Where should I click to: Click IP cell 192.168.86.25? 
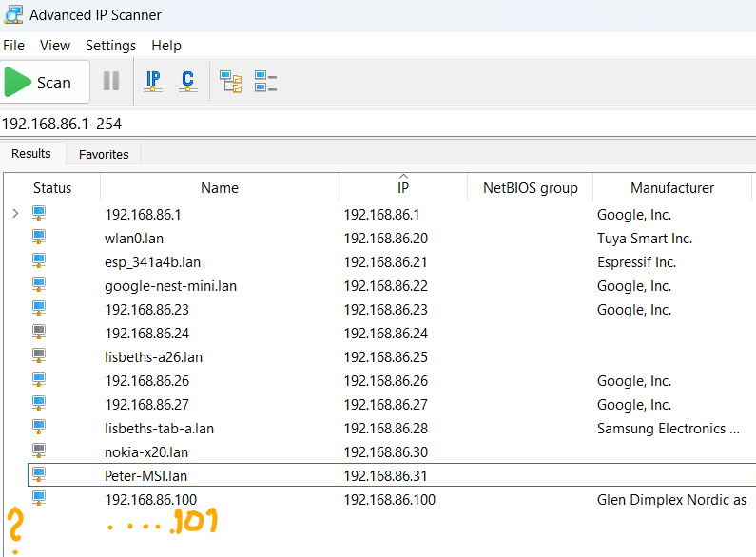click(x=386, y=357)
